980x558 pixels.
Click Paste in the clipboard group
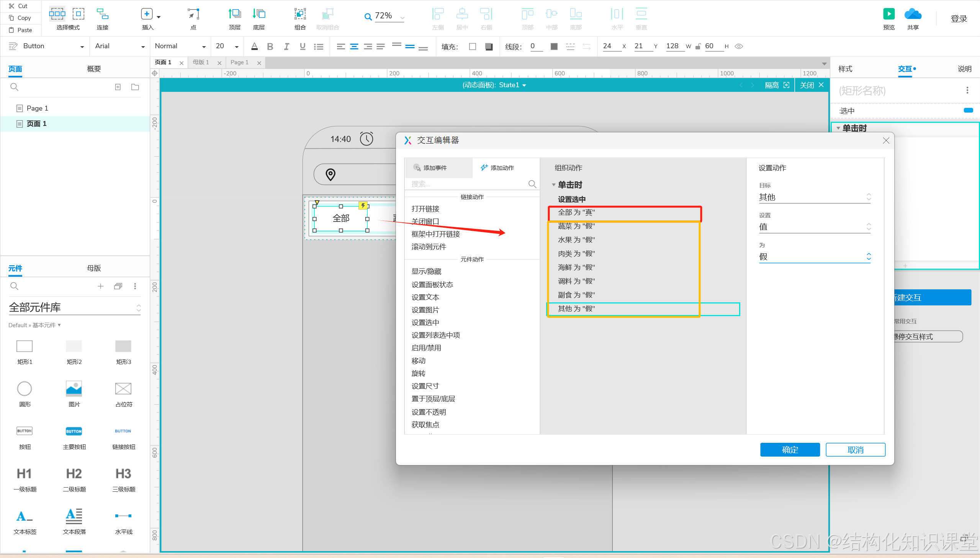pyautogui.click(x=21, y=30)
